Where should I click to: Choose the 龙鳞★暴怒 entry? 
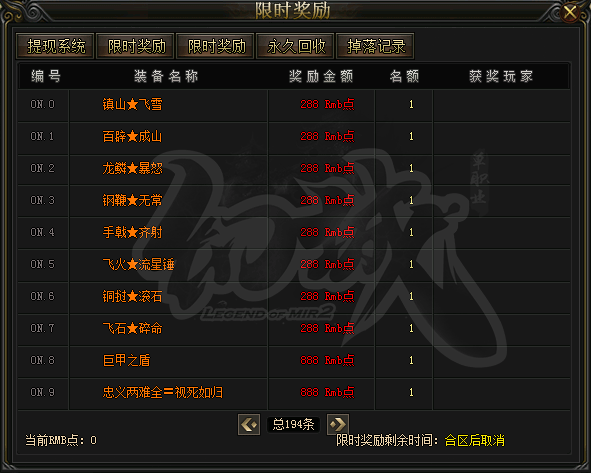coord(132,168)
